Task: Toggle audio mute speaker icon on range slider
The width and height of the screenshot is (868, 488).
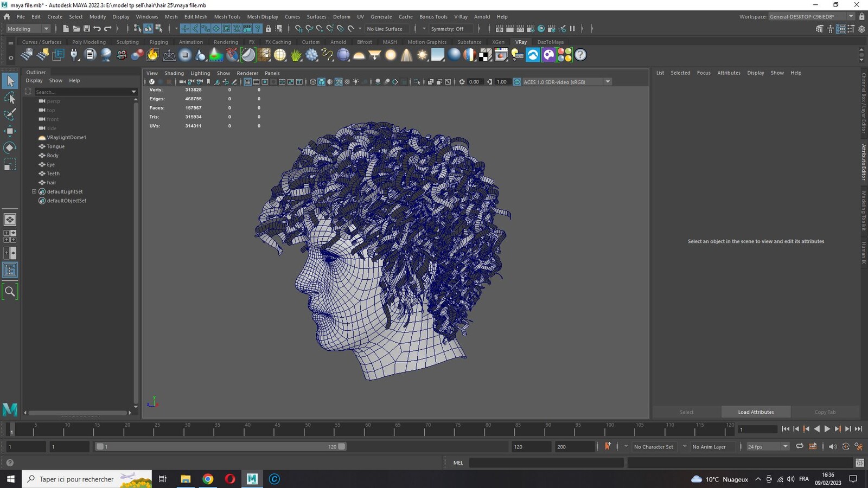Action: tap(832, 446)
